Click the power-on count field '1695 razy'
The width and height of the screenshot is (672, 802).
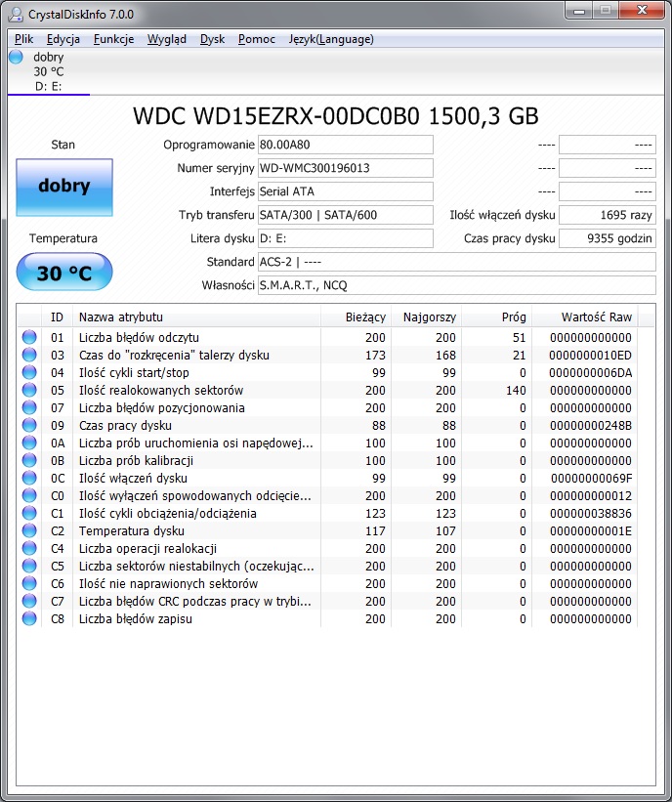coord(608,215)
